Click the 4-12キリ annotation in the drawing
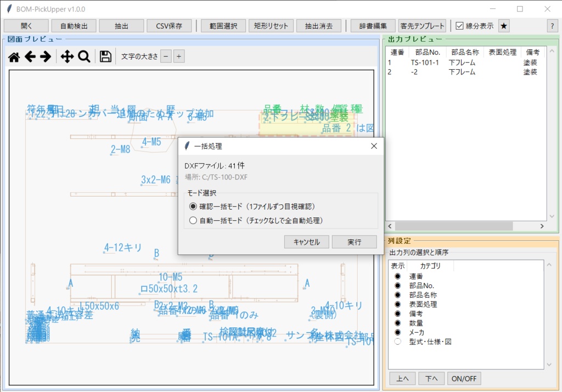Image resolution: width=562 pixels, height=392 pixels. pos(123,248)
